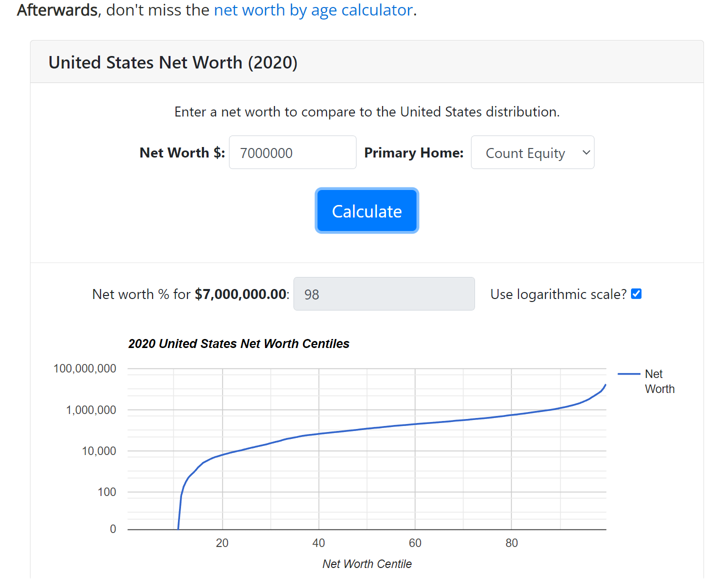Toggle the Use logarithmic scale checkbox
The height and width of the screenshot is (588, 723).
coord(636,293)
